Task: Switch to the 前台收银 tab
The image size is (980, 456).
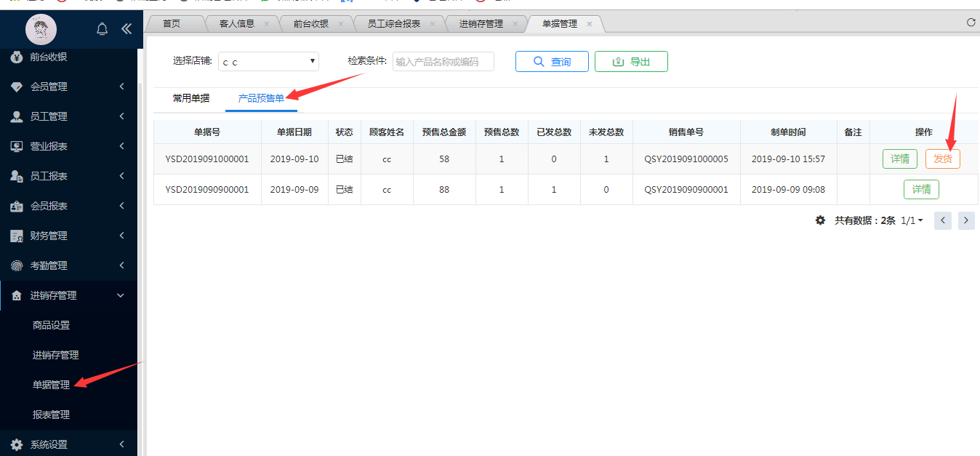Action: click(311, 23)
